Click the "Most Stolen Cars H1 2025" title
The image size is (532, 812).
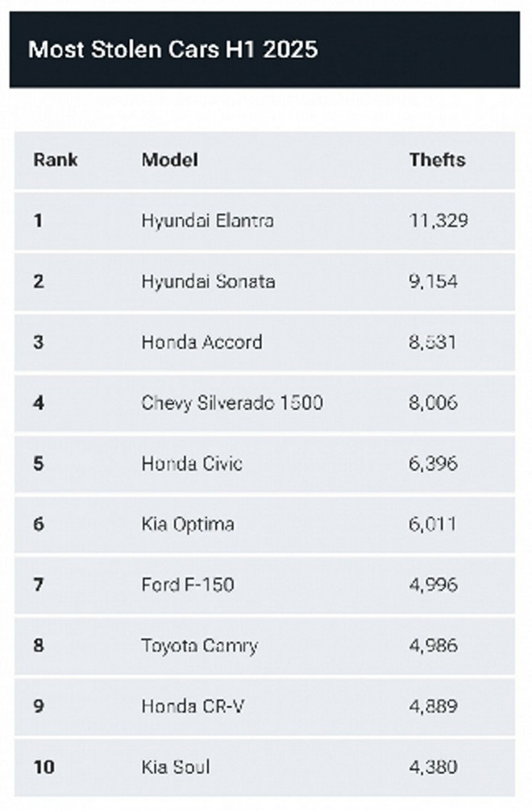pyautogui.click(x=172, y=50)
